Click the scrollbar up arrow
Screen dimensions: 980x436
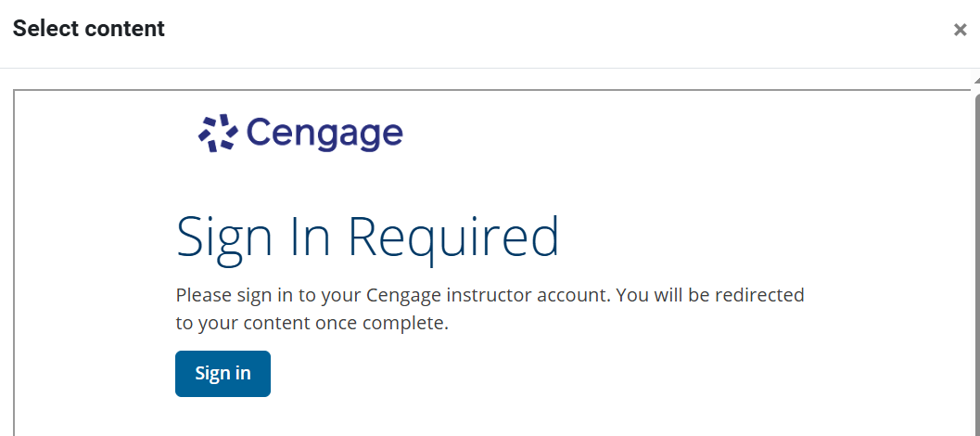[976, 83]
